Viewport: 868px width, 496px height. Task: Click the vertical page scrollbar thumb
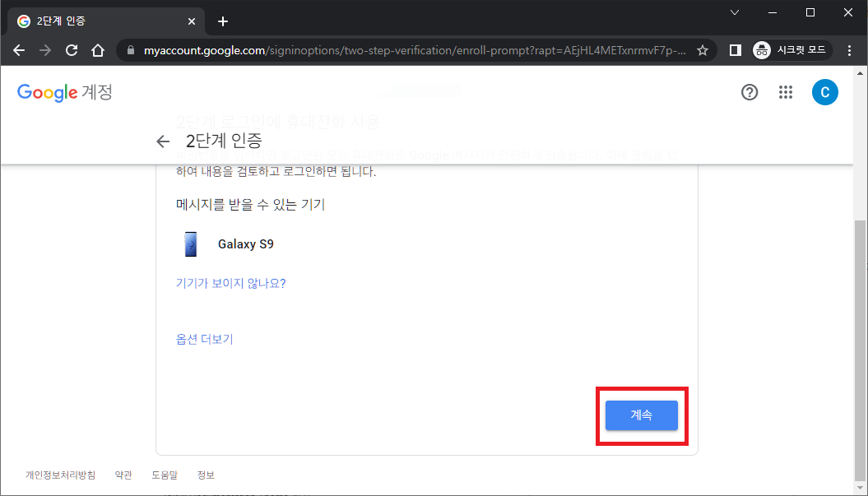point(861,349)
